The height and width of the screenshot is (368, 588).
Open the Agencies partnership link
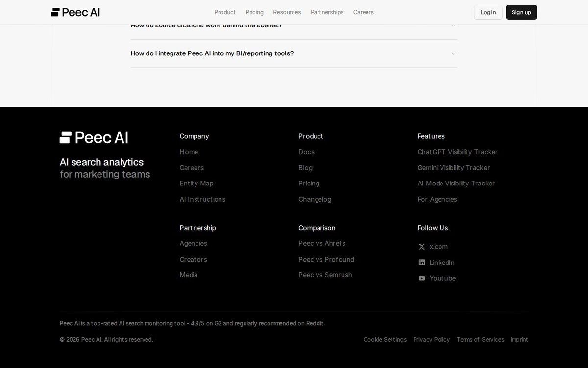[x=194, y=243]
